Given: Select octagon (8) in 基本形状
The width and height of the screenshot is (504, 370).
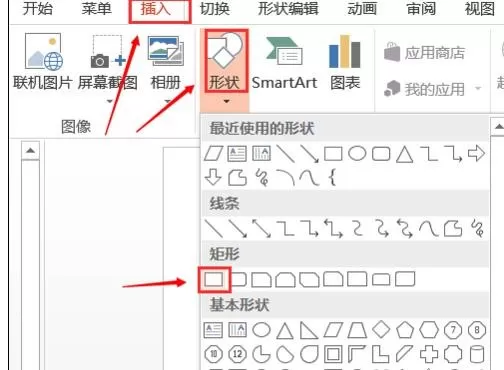Looking at the screenshot, I should 477,330.
